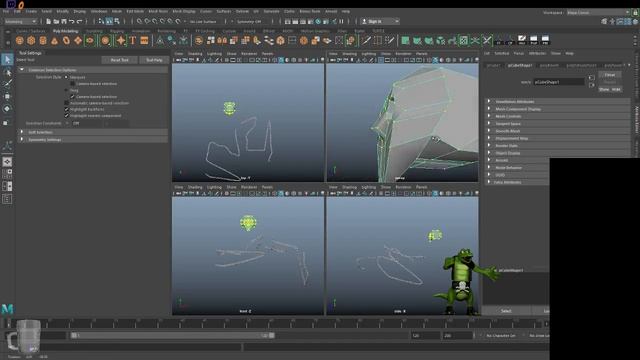Click the Save Scene icon
The width and height of the screenshot is (640, 360).
[64, 21]
